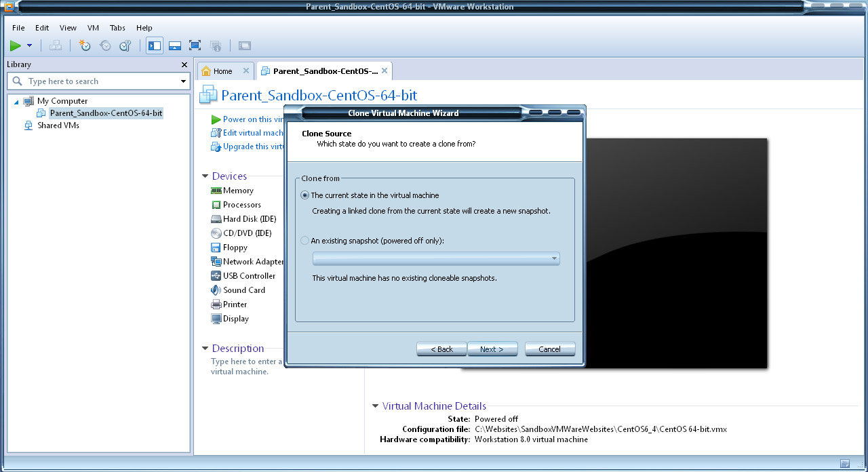Close the Library panel

point(184,64)
